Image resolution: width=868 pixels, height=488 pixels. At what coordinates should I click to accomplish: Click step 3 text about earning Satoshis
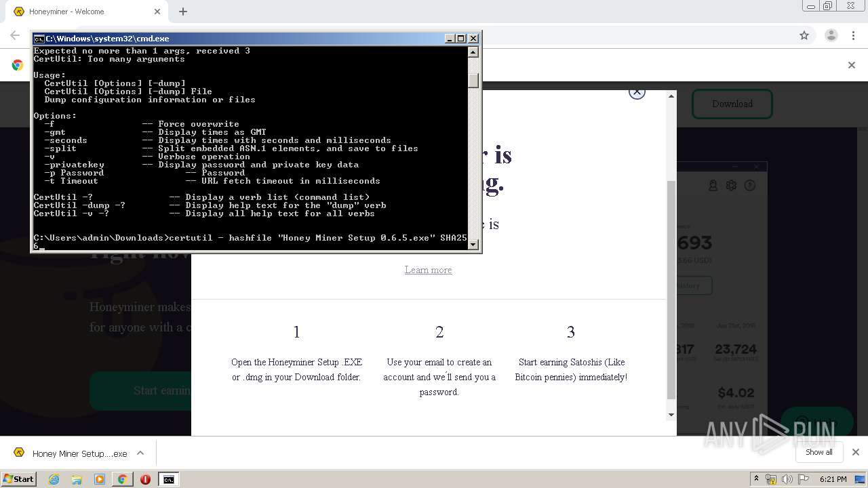571,369
